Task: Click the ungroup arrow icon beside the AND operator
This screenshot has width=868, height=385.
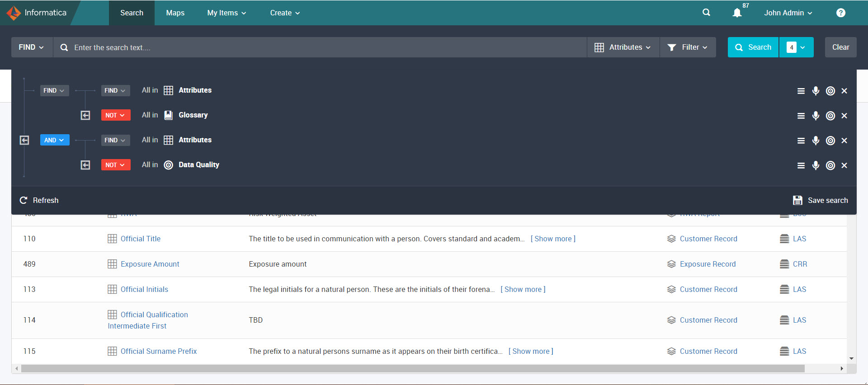Action: [24, 140]
